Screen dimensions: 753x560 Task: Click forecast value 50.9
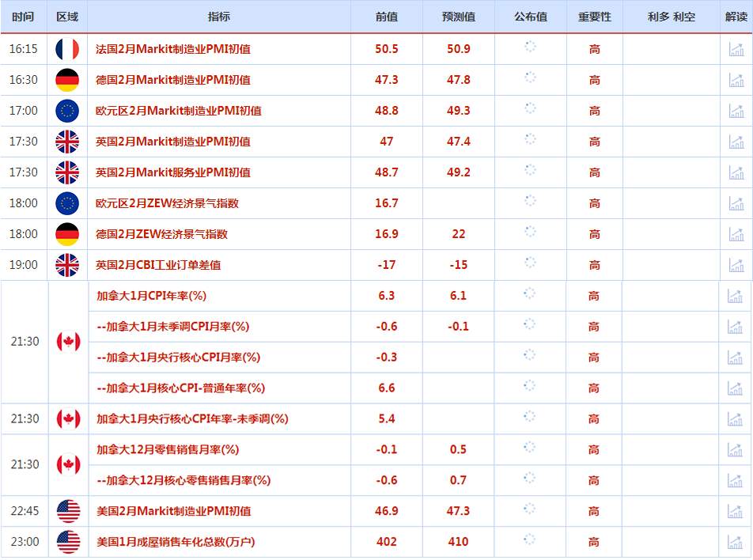[x=459, y=49]
